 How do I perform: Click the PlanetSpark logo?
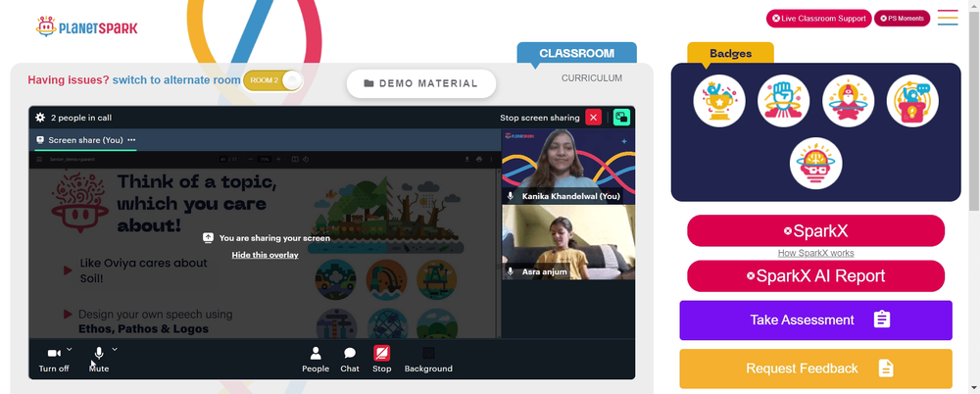pyautogui.click(x=87, y=26)
